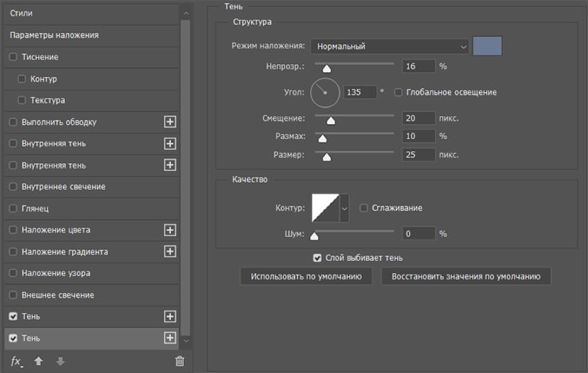Viewport: 588px width, 373px height.
Task: Delete effect with the trash icon
Action: click(x=180, y=361)
